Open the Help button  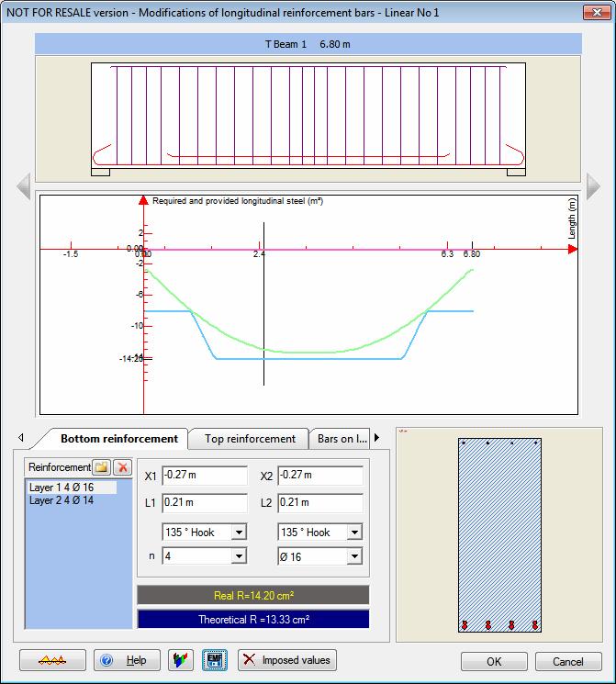127,660
